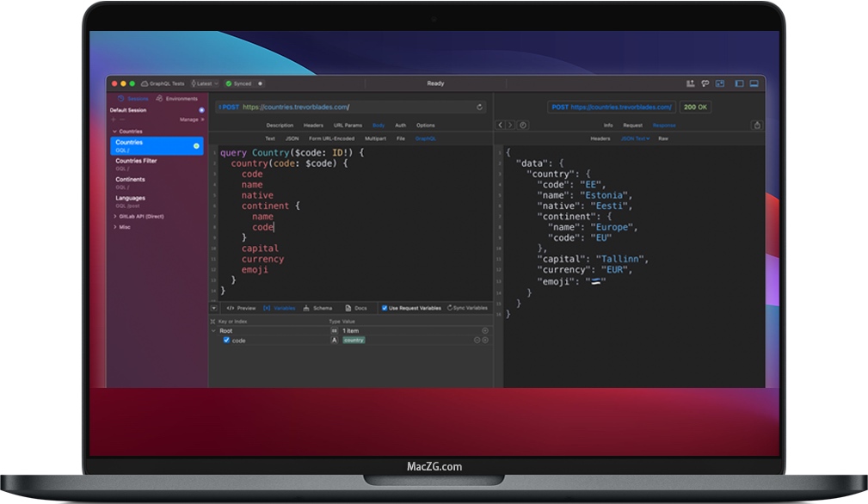The height and width of the screenshot is (504, 868).
Task: Select the Countries Filter request
Action: (136, 161)
